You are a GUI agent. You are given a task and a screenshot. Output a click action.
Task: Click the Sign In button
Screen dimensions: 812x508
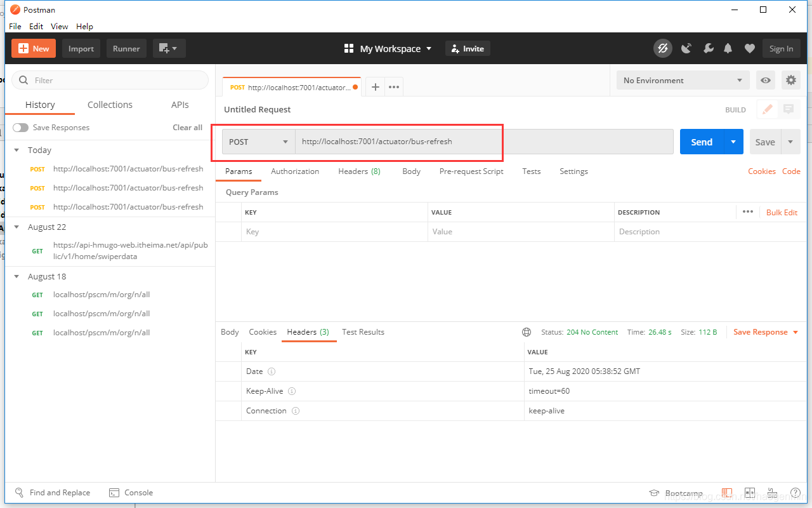click(781, 48)
